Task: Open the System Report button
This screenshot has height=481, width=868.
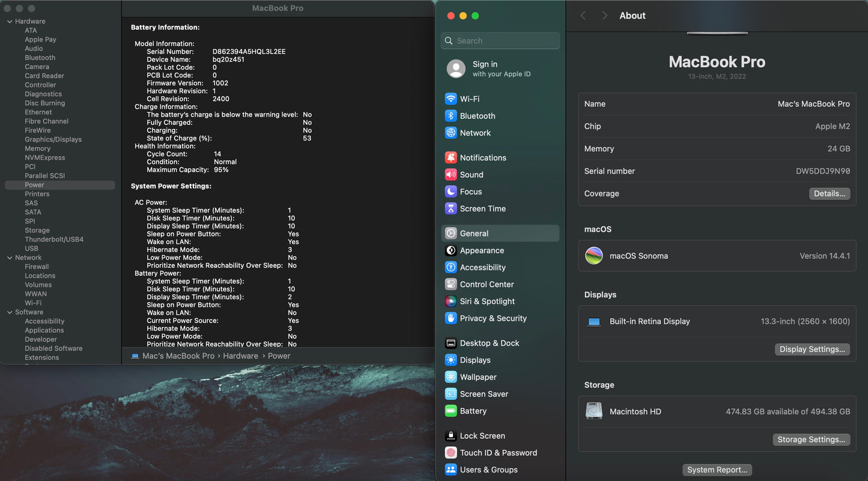Action: coord(717,470)
